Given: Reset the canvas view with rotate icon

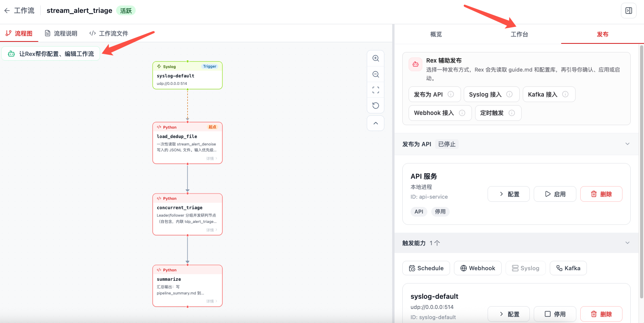Looking at the screenshot, I should [x=376, y=106].
